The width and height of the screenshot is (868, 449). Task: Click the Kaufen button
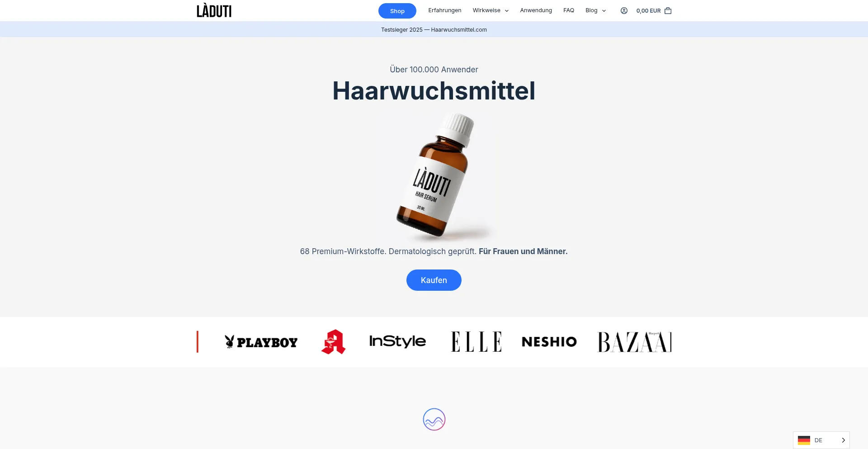[x=434, y=280]
